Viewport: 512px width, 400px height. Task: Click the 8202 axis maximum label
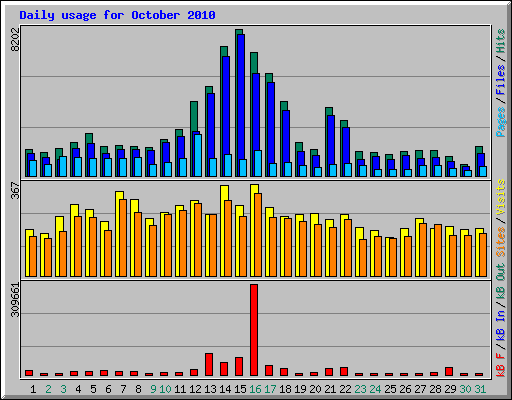(15, 39)
